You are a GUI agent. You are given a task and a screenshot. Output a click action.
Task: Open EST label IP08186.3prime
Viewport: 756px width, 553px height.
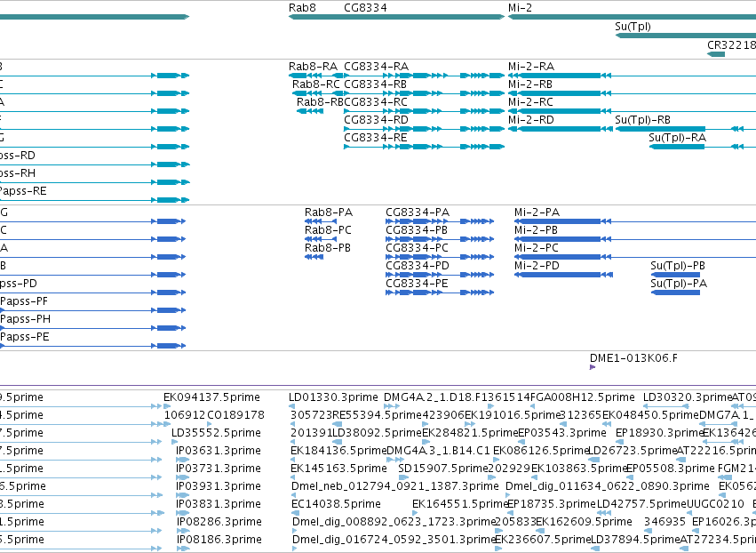point(219,540)
